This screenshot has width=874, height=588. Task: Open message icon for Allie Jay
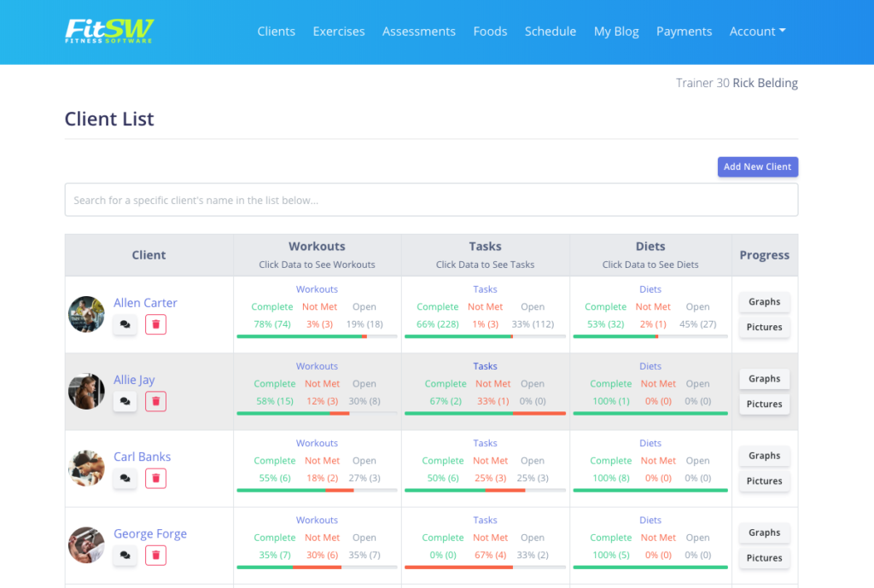coord(125,401)
